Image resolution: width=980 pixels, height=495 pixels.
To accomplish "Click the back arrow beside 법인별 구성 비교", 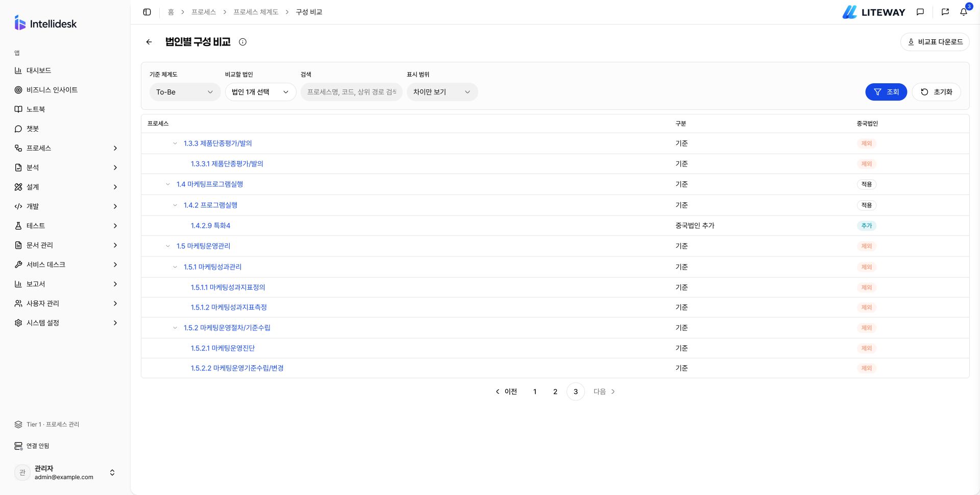I will point(149,42).
